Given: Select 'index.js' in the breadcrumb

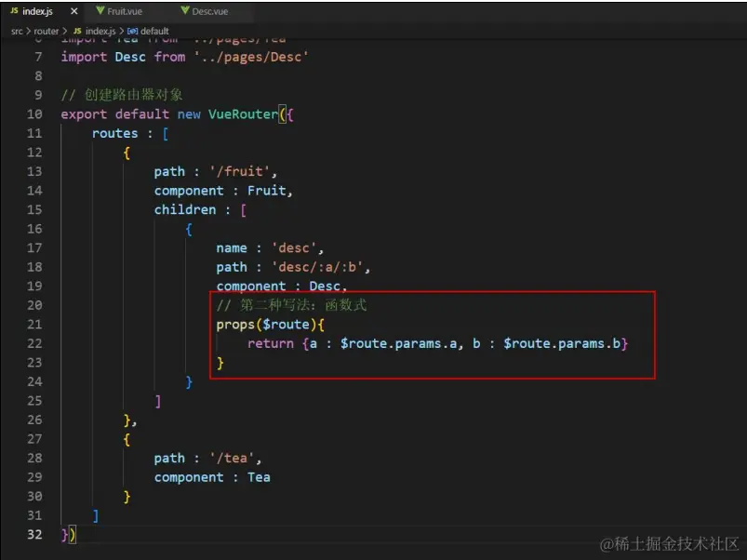Looking at the screenshot, I should click(x=100, y=31).
